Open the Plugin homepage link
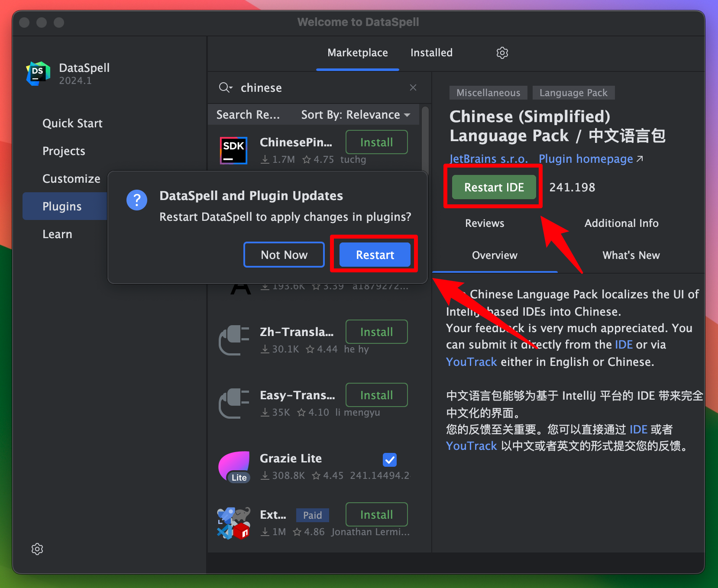Image resolution: width=718 pixels, height=588 pixels. (x=591, y=159)
